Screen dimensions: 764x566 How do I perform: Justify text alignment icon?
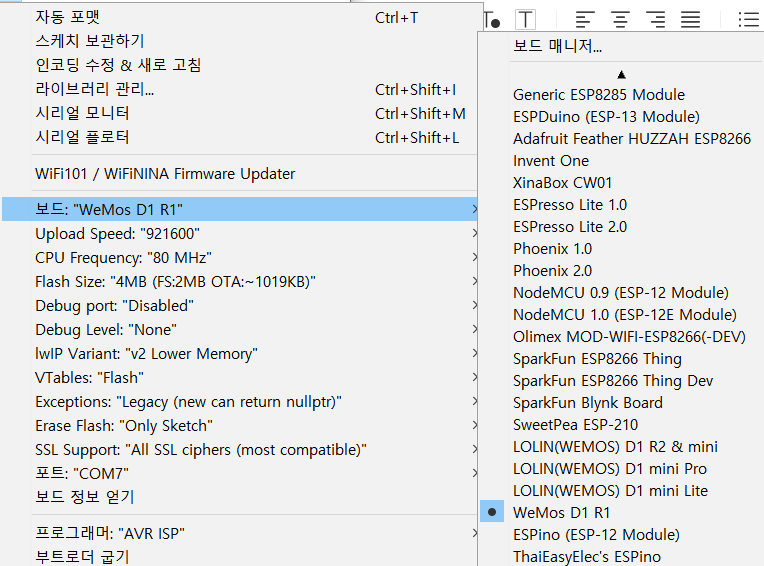[x=690, y=19]
